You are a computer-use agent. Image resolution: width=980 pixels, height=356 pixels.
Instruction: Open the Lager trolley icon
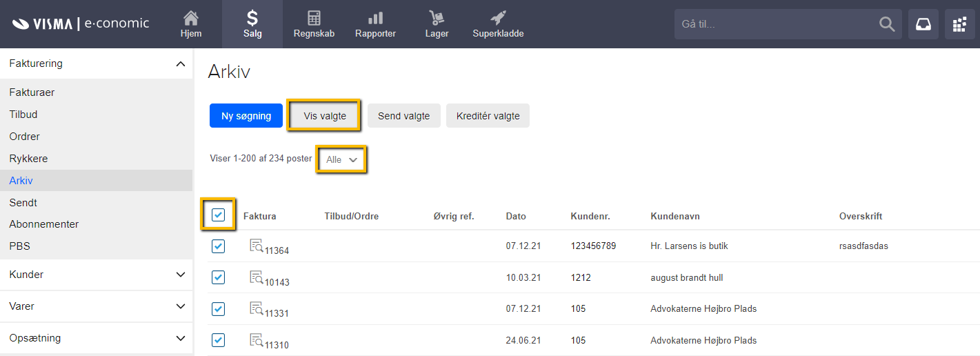pos(437,19)
